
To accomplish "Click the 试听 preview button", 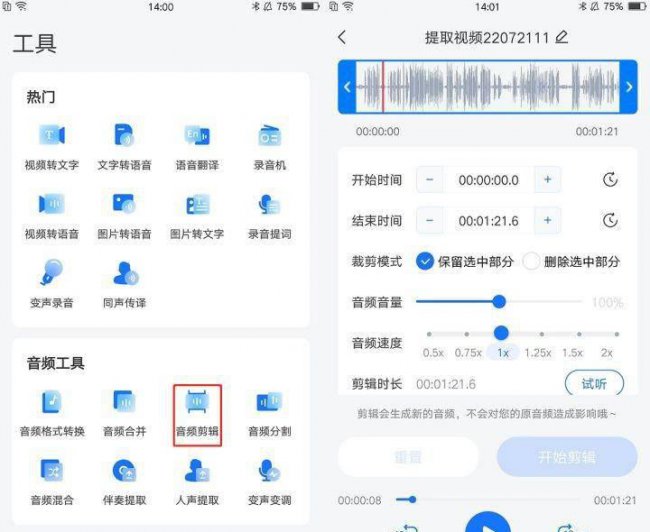I will tap(594, 384).
